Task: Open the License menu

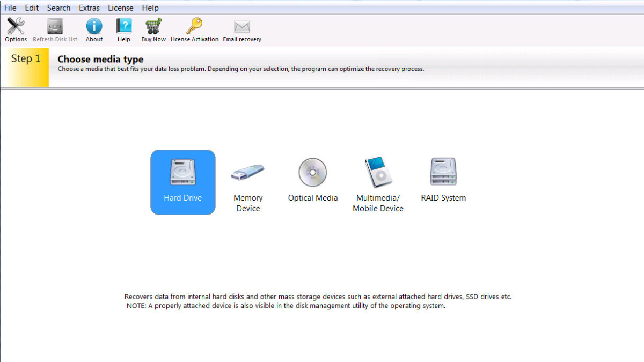Action: (x=121, y=8)
